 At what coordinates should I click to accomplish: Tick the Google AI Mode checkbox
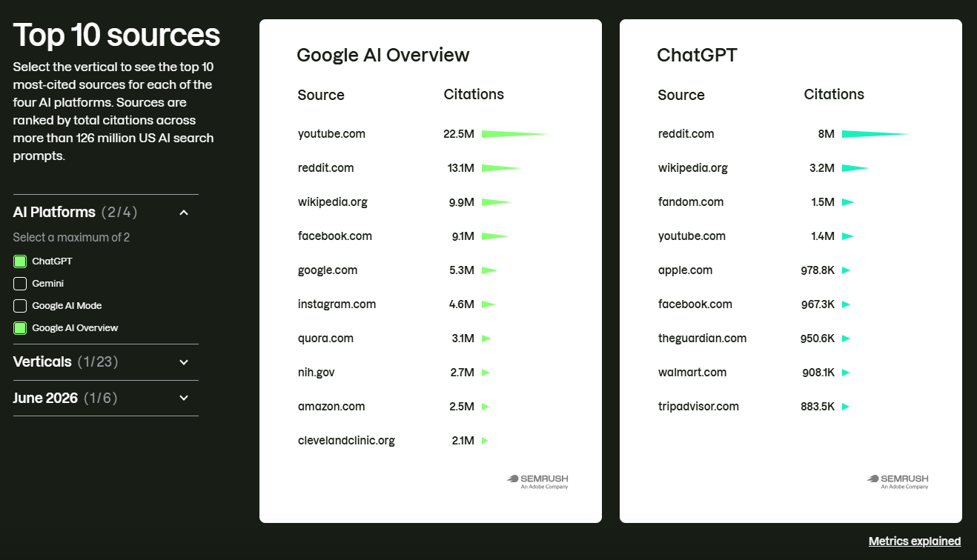coord(20,306)
